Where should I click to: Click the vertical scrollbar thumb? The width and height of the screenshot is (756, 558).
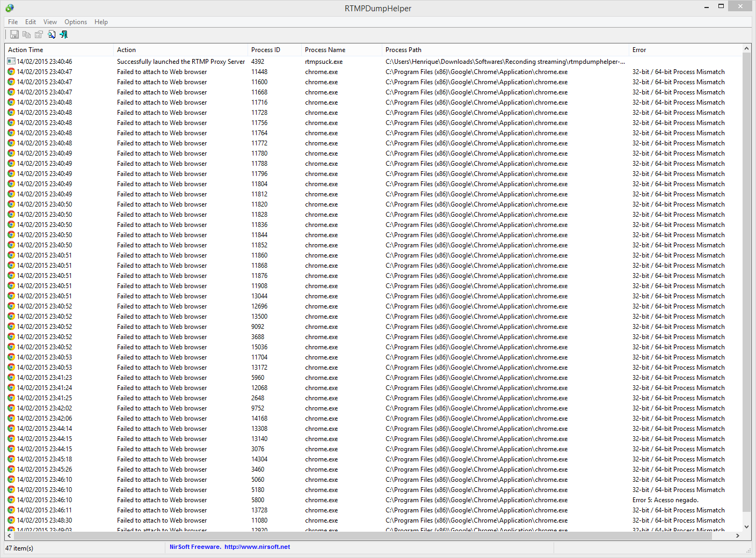[x=746, y=283]
